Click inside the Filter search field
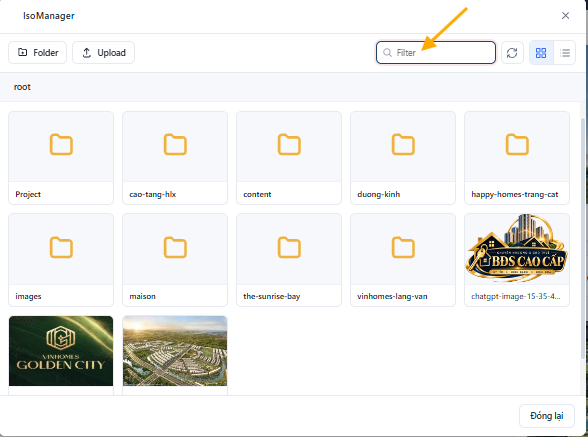Screen dimensions: 588x437 (x=436, y=53)
